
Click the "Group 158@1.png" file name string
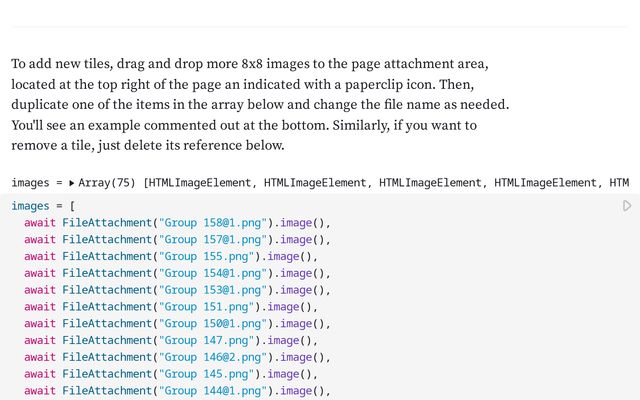click(213, 223)
